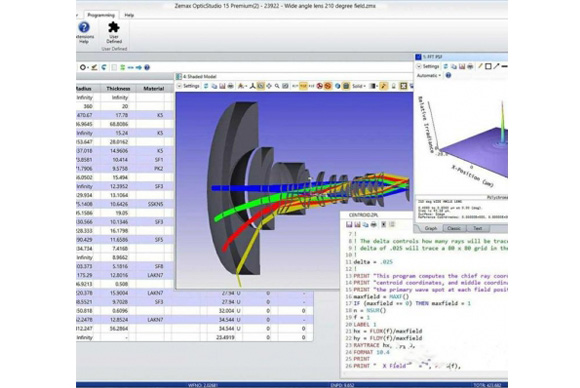Select the SSKN5 material cell
Image resolution: width=580 pixels, height=388 pixels.
pyautogui.click(x=155, y=204)
